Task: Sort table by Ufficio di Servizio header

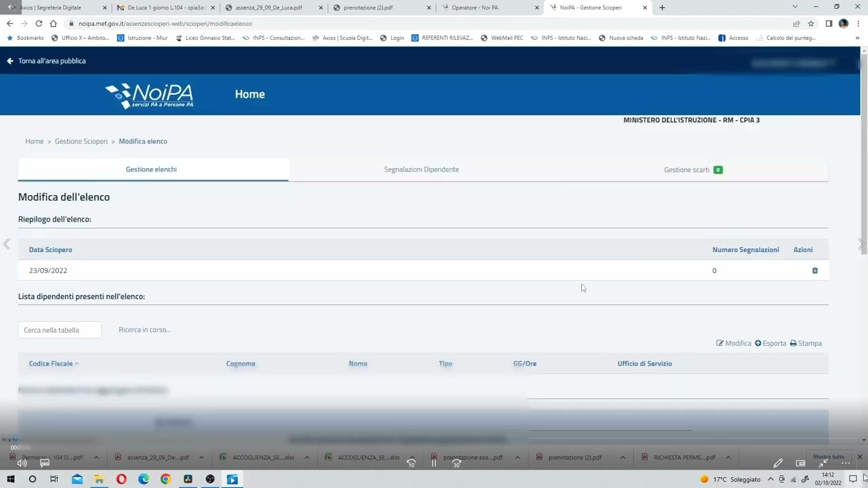Action: click(645, 364)
